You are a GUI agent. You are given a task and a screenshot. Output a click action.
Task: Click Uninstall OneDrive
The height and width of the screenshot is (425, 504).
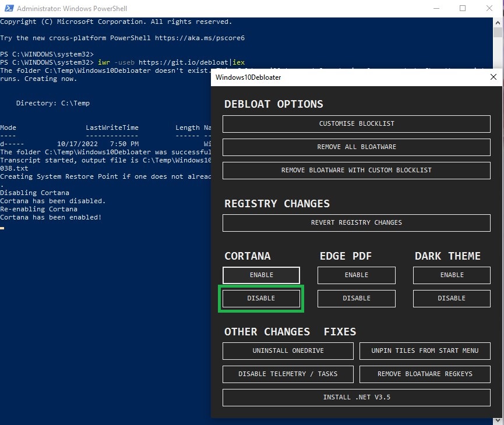point(288,350)
